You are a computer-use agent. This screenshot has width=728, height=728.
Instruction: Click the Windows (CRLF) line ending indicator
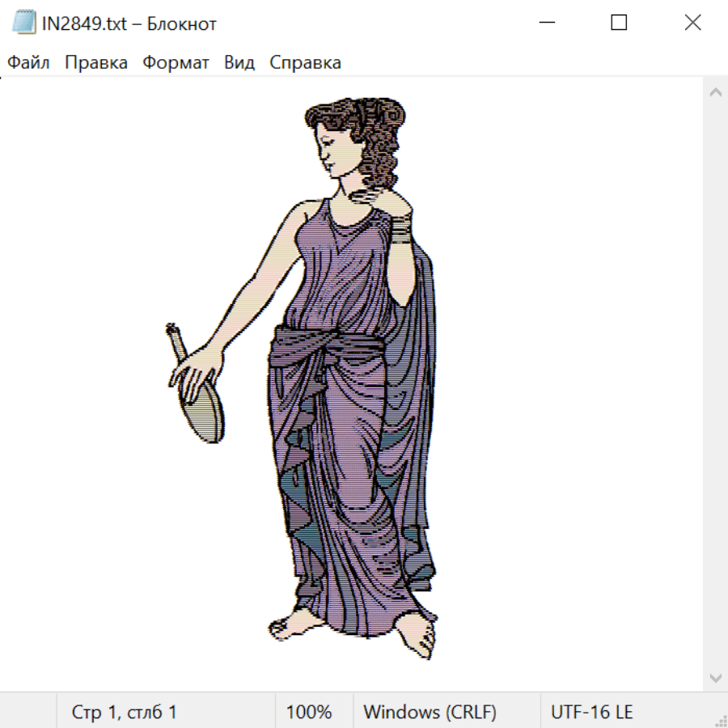pos(430,712)
